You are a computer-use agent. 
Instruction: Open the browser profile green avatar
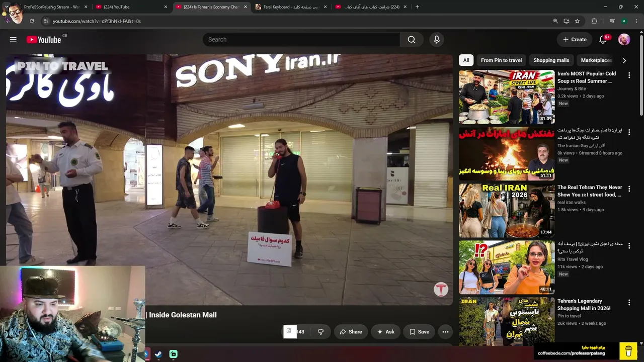[624, 21]
